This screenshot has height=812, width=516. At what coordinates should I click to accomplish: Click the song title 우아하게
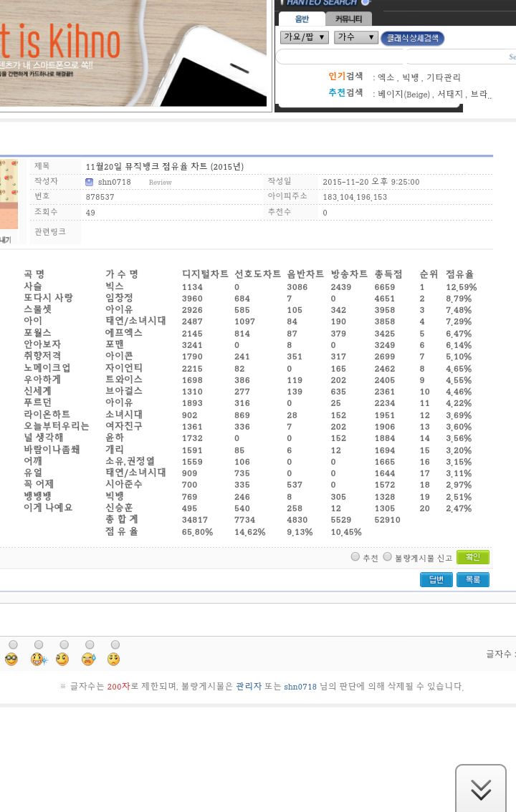coord(42,380)
